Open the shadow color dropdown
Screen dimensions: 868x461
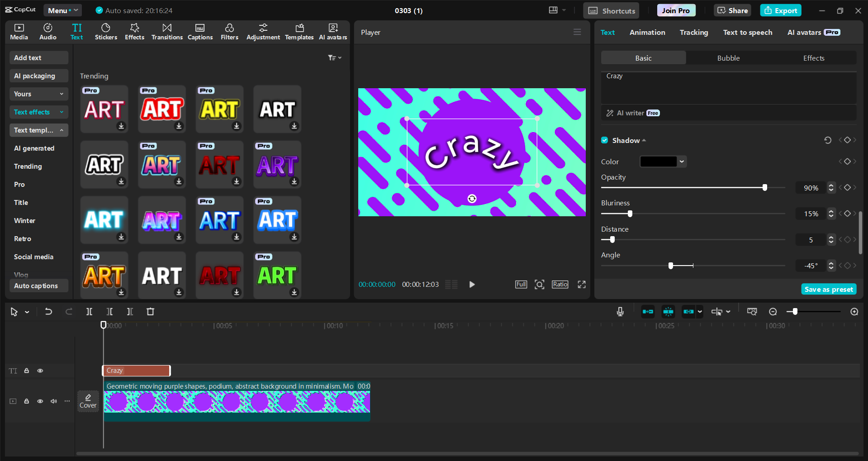[682, 162]
